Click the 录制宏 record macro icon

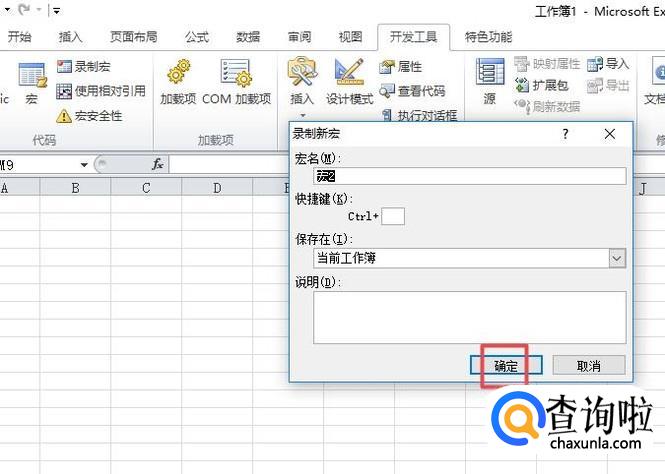tap(65, 67)
